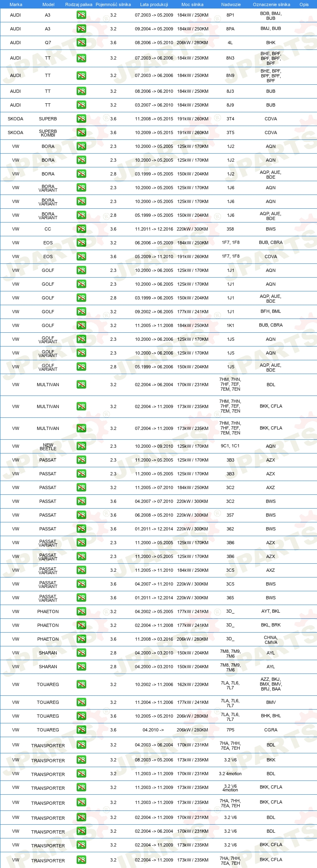Select the body cell 3.2 4motion
Image resolution: width=317 pixels, height=868 pixels.
230,774
